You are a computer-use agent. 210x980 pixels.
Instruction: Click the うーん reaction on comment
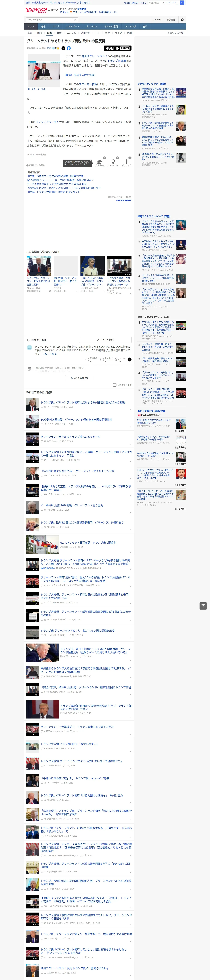pyautogui.click(x=120, y=359)
